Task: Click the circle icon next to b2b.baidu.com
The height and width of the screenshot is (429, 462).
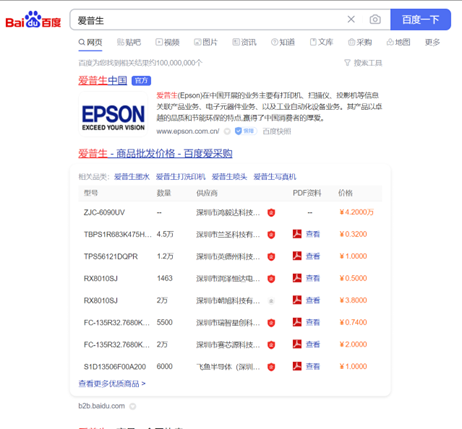Action: (x=133, y=406)
